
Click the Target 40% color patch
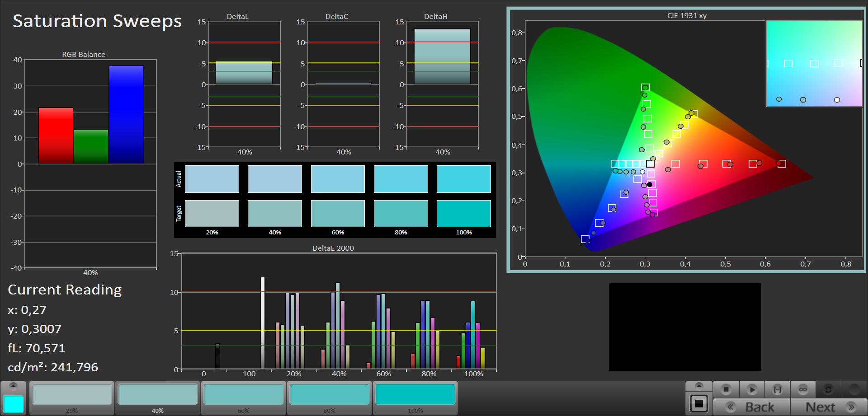click(275, 214)
